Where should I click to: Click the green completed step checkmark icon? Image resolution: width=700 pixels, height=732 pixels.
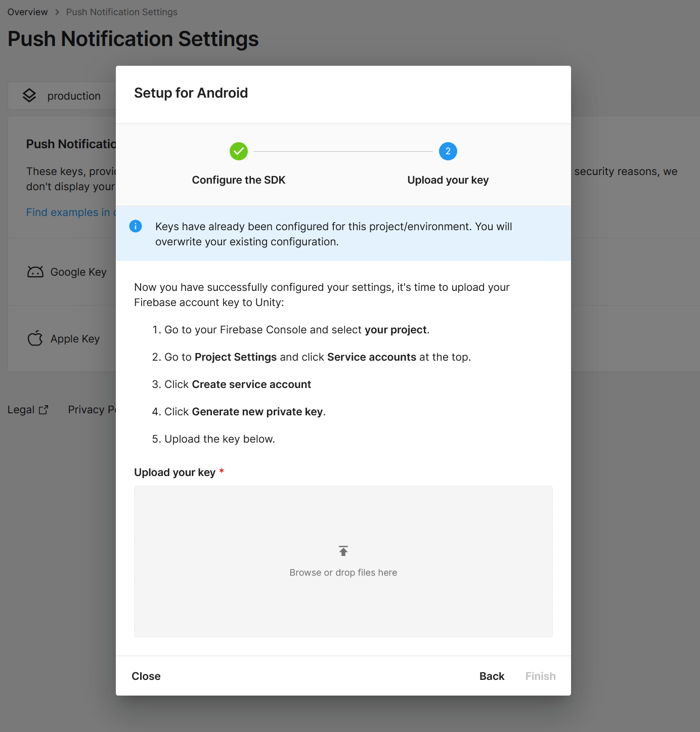239,151
